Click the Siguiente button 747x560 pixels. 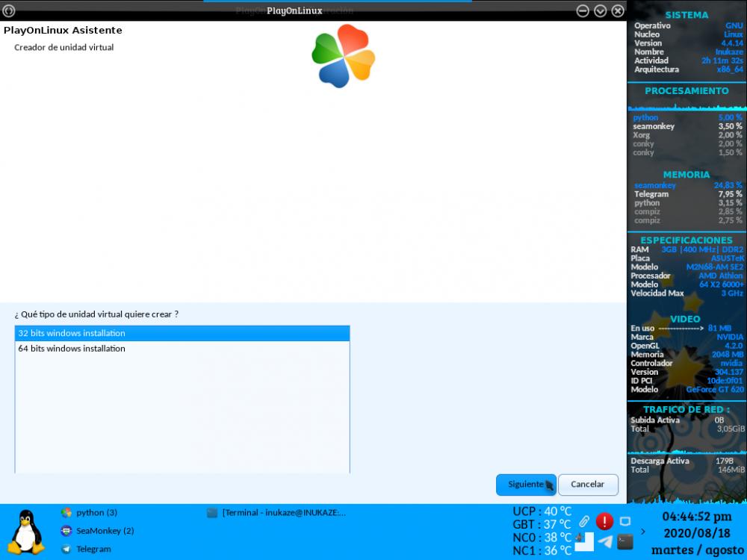(525, 485)
